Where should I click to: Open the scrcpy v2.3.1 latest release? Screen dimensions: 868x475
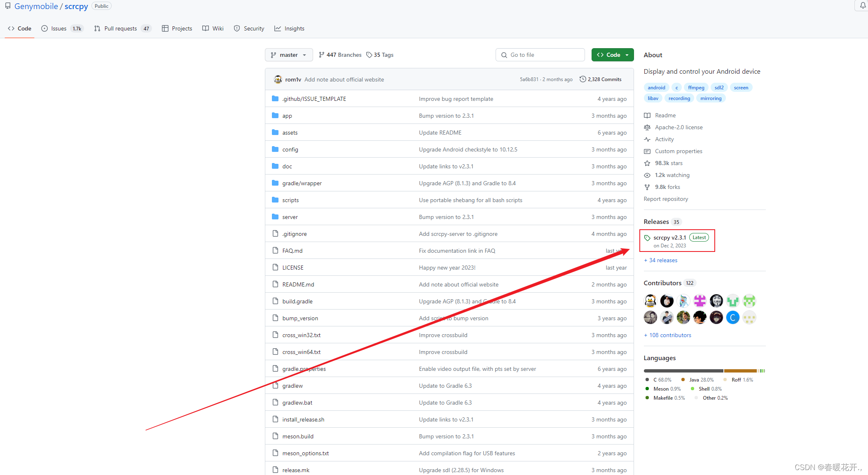669,237
